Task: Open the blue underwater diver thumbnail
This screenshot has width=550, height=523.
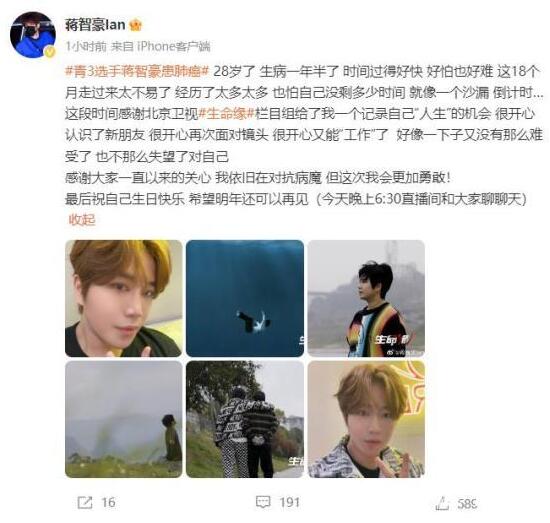Action: 245,299
